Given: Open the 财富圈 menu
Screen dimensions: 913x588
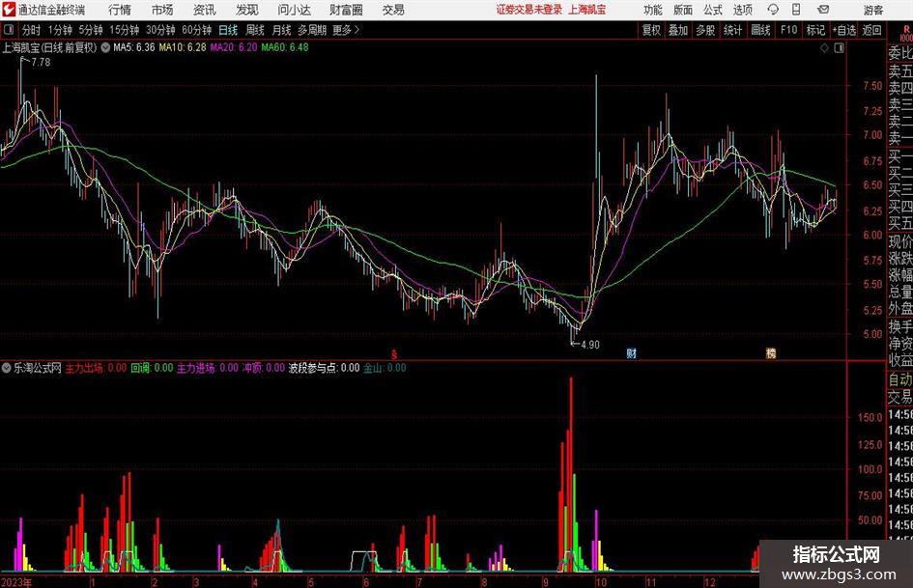Looking at the screenshot, I should (346, 10).
